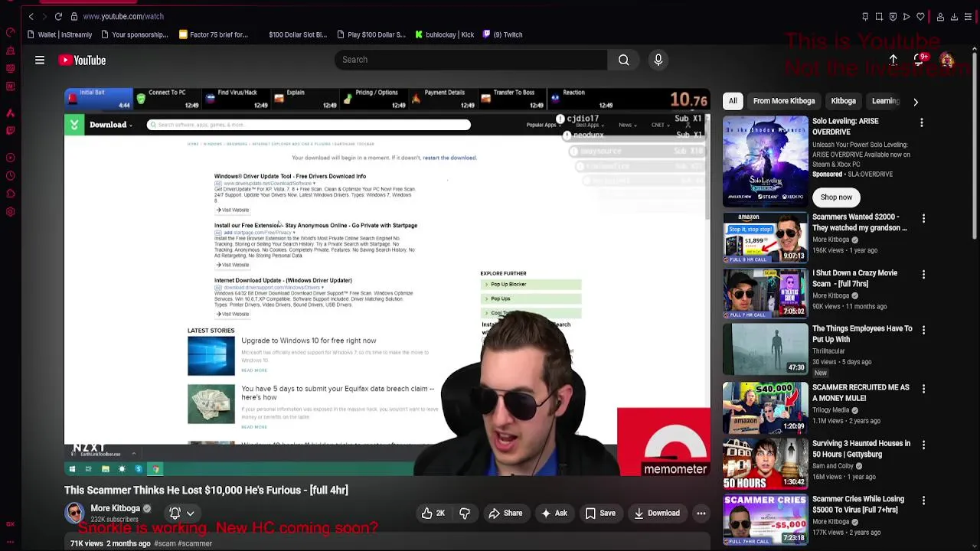Screen dimensions: 980x551
Task: Open I Shut Down a Crazy Movie Scam title
Action: point(854,278)
